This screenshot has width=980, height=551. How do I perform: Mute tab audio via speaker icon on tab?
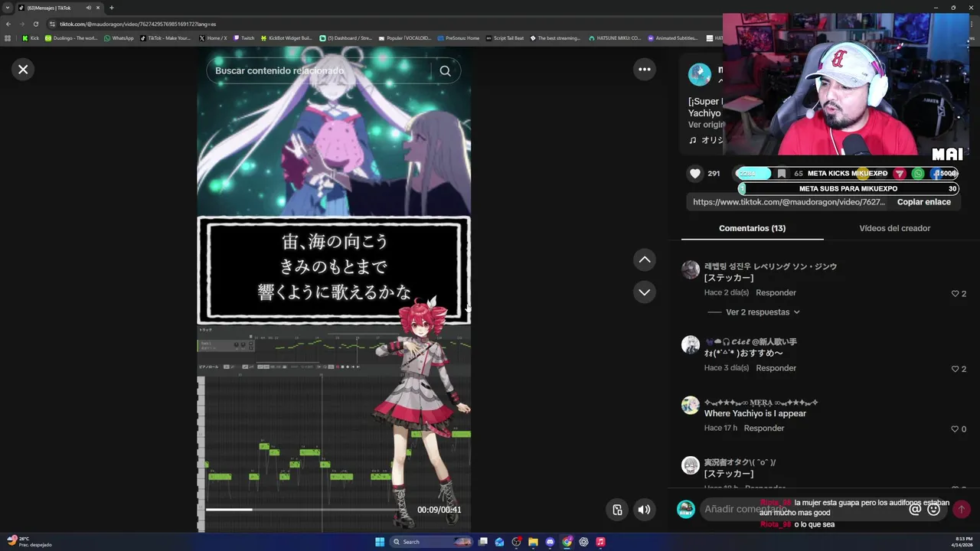pos(89,8)
